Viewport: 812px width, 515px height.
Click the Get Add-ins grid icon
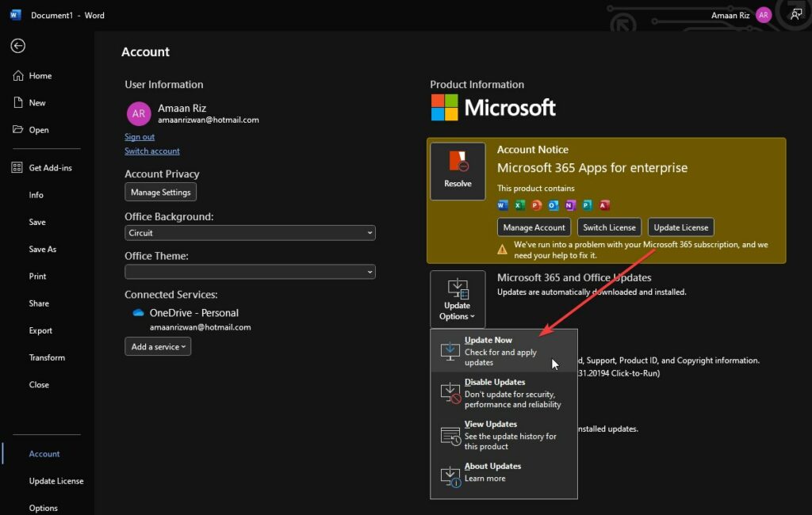[17, 168]
